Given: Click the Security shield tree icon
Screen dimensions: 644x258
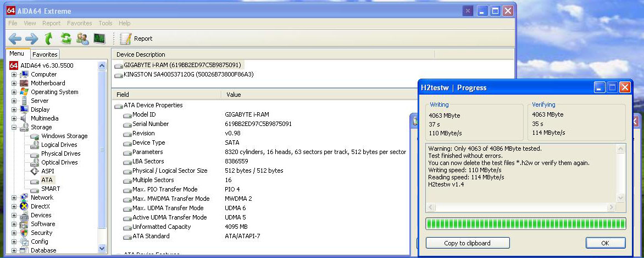Looking at the screenshot, I should 24,233.
